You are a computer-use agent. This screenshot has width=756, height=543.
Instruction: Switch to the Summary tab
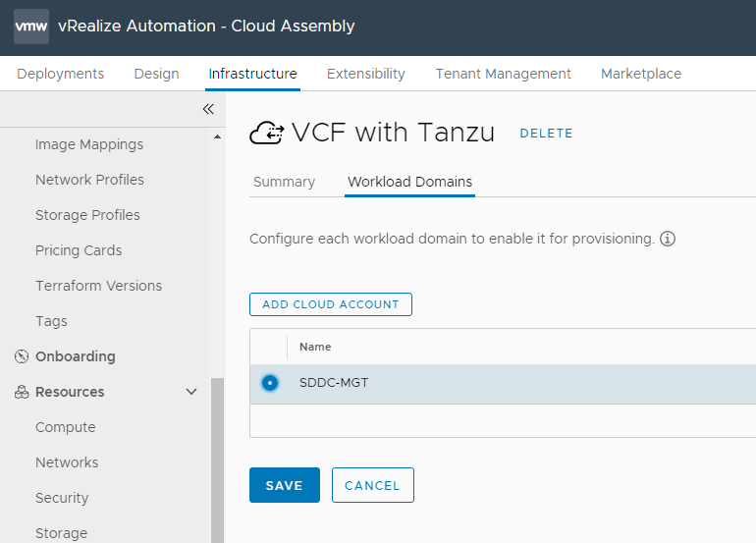(284, 182)
